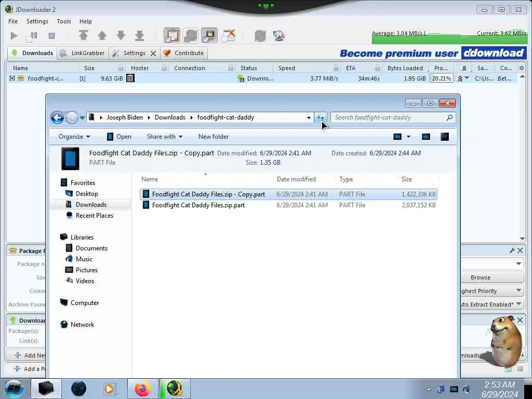Pause downloads in JDownloader toolbar
The image size is (532, 399).
(32, 36)
